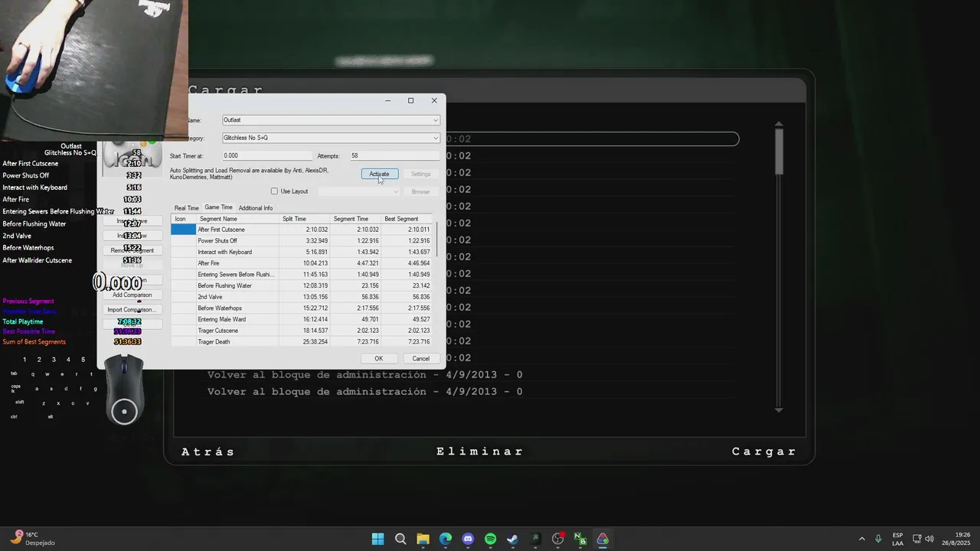Open the layout combo box next to Use Layout
980x551 pixels.
point(359,191)
